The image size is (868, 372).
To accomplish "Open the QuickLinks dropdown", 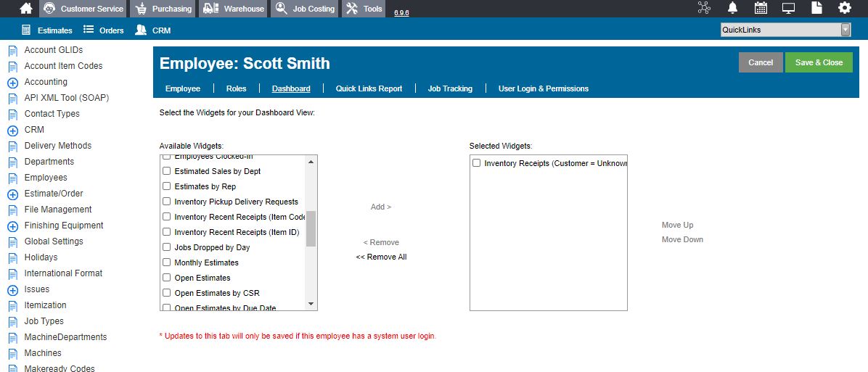I will pos(785,30).
